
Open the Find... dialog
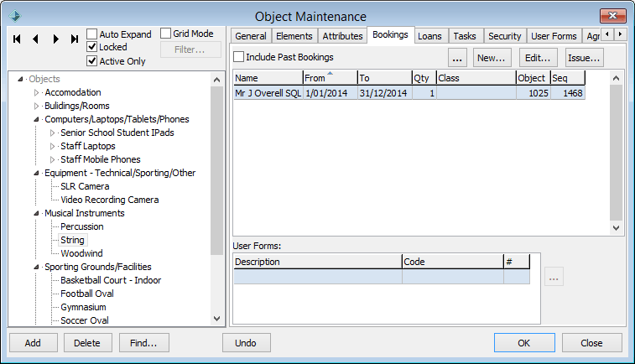coord(143,343)
